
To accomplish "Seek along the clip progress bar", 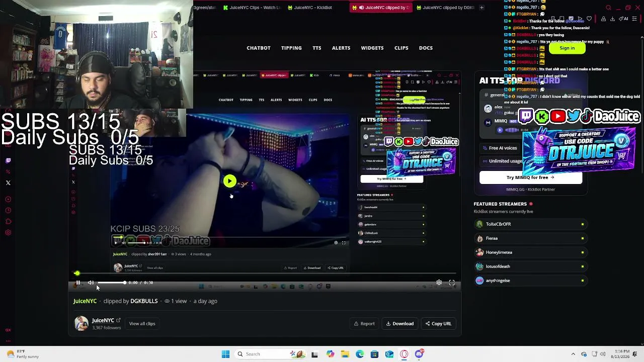I will point(265,274).
